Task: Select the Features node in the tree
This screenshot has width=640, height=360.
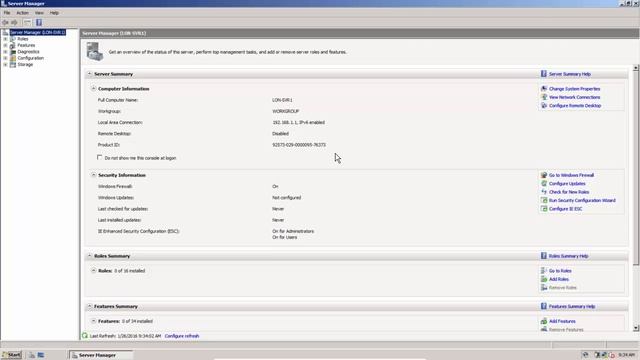Action: pos(26,45)
